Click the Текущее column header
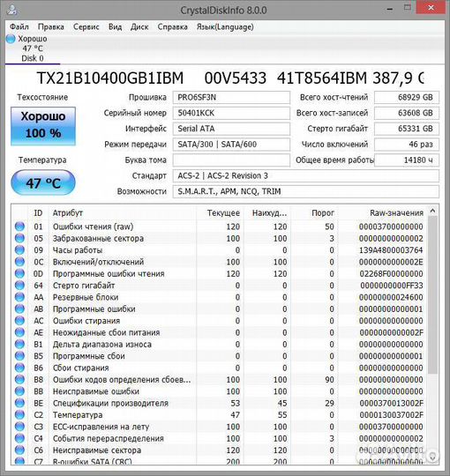The width and height of the screenshot is (450, 476). (x=220, y=212)
